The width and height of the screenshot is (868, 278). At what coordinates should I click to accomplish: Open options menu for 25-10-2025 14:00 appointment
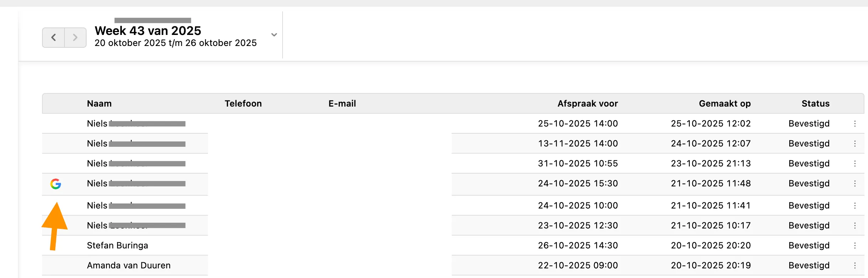coord(855,124)
